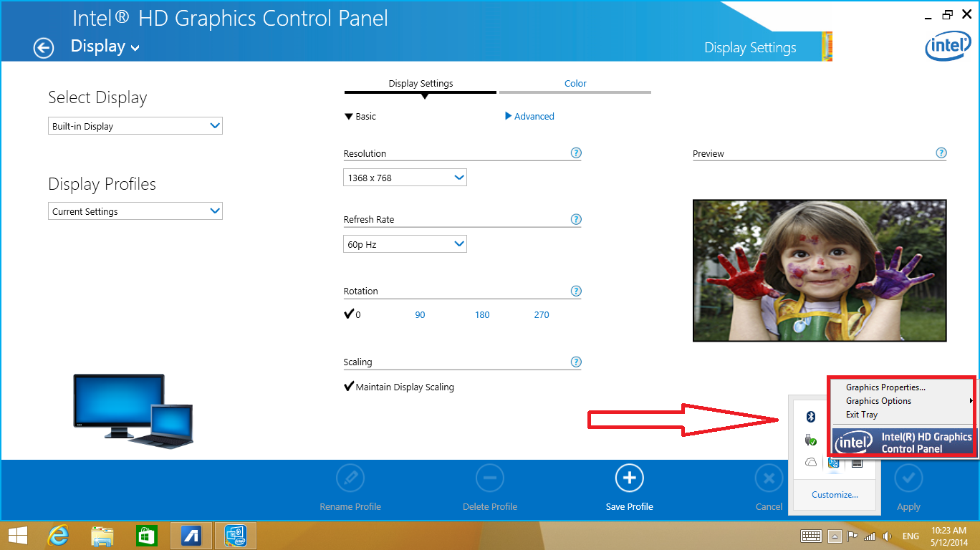Open the Resolution dropdown
Viewport: 980px width, 550px height.
pyautogui.click(x=405, y=178)
